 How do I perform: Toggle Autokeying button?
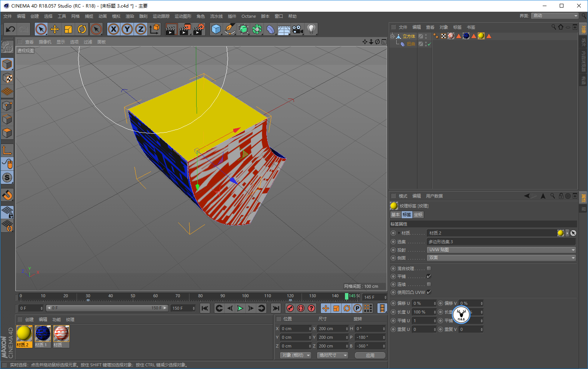301,308
